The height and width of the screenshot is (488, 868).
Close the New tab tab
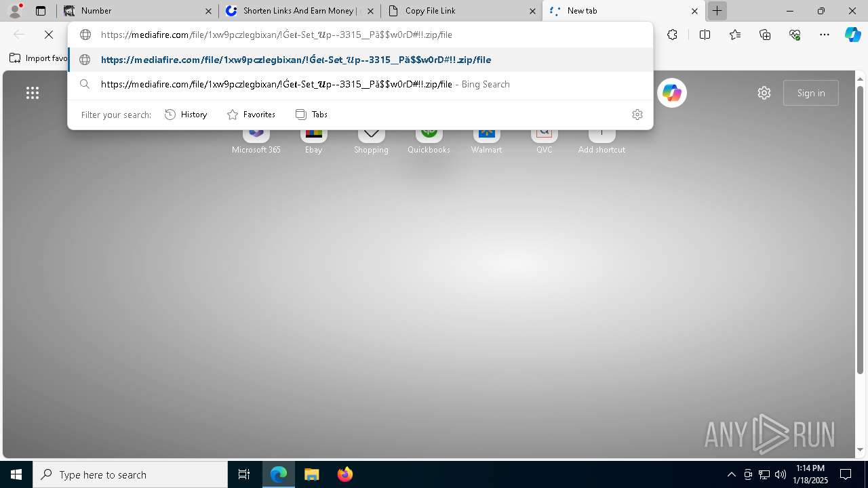tap(694, 11)
